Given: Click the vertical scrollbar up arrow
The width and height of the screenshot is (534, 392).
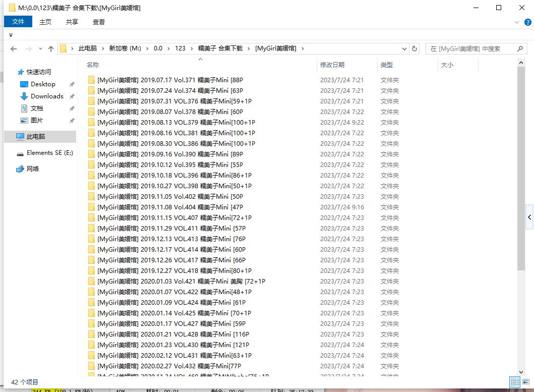Looking at the screenshot, I should pos(521,63).
